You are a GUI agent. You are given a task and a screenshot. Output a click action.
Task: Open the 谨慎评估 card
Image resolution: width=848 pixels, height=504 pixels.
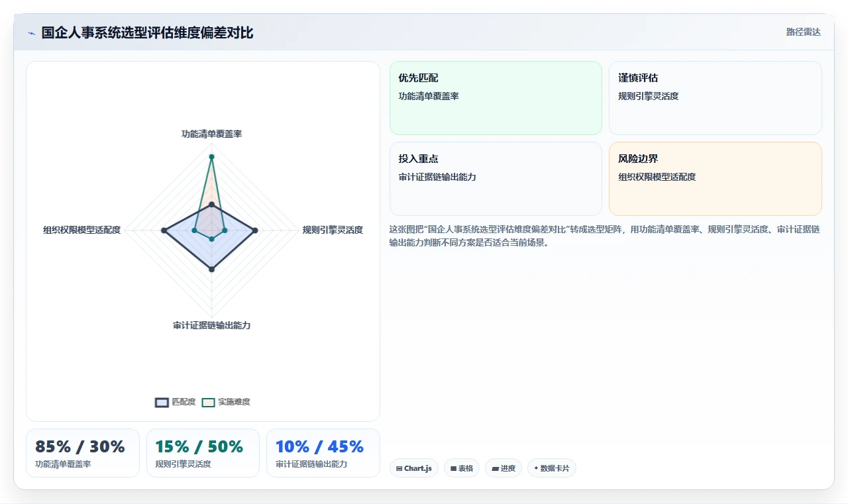click(715, 98)
